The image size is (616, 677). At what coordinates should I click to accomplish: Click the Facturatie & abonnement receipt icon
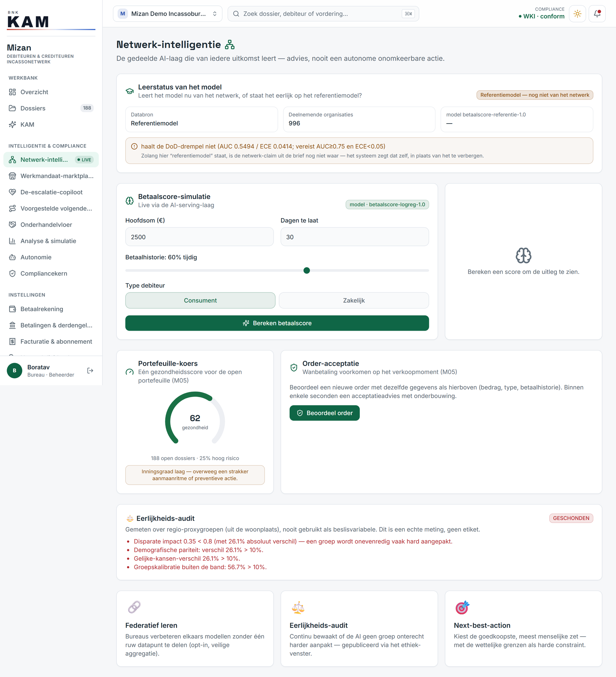coord(13,342)
